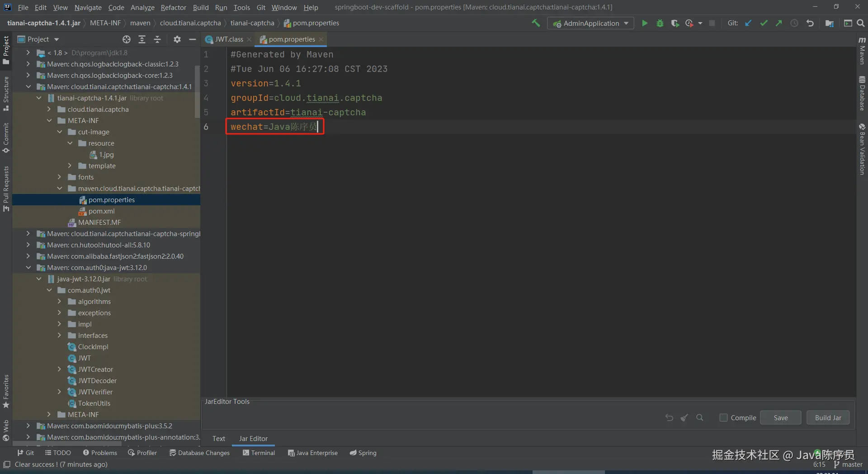Viewport: 868px width, 474px height.
Task: Click the Git commit checkmark icon
Action: click(764, 23)
